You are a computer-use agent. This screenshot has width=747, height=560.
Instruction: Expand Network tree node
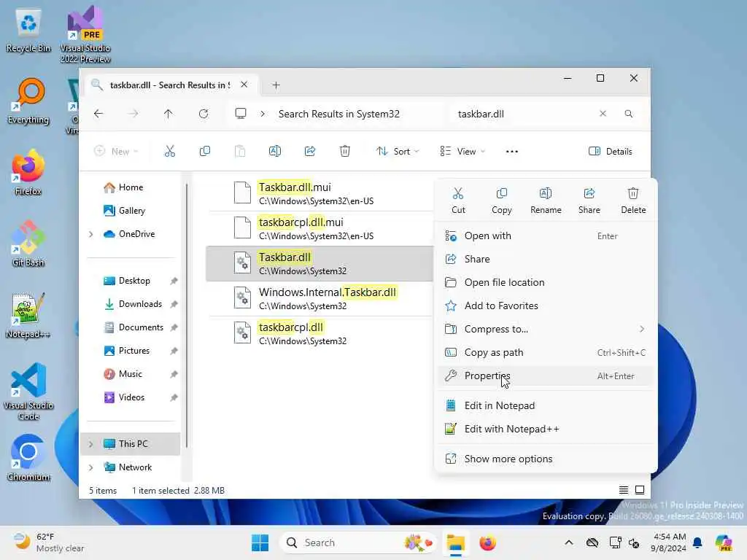[x=91, y=467]
